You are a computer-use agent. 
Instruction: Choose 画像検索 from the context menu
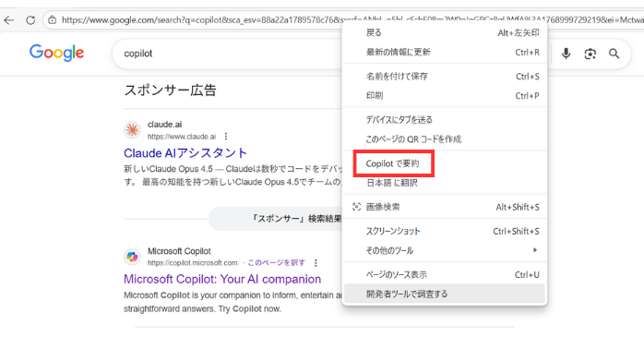pyautogui.click(x=445, y=207)
